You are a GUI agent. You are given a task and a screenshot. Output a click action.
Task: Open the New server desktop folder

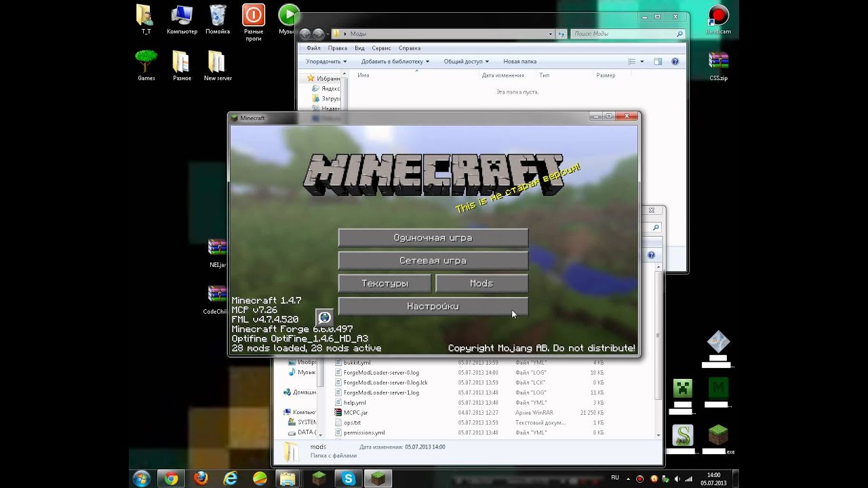coord(218,65)
